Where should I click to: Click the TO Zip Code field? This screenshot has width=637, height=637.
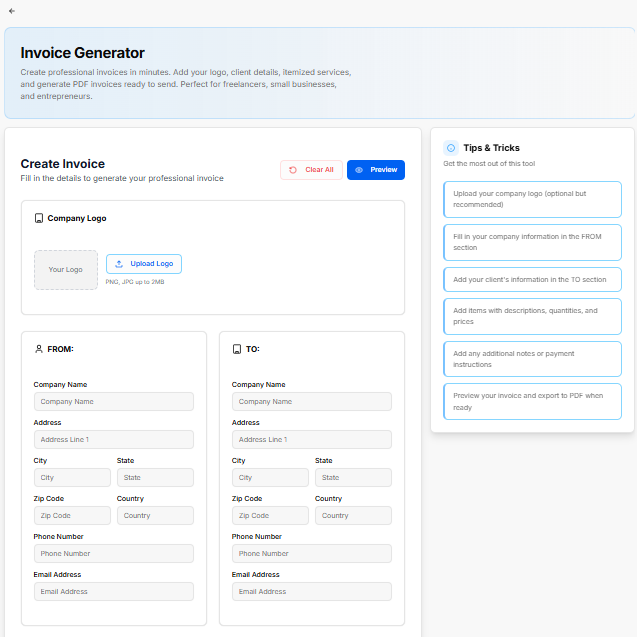pos(271,516)
